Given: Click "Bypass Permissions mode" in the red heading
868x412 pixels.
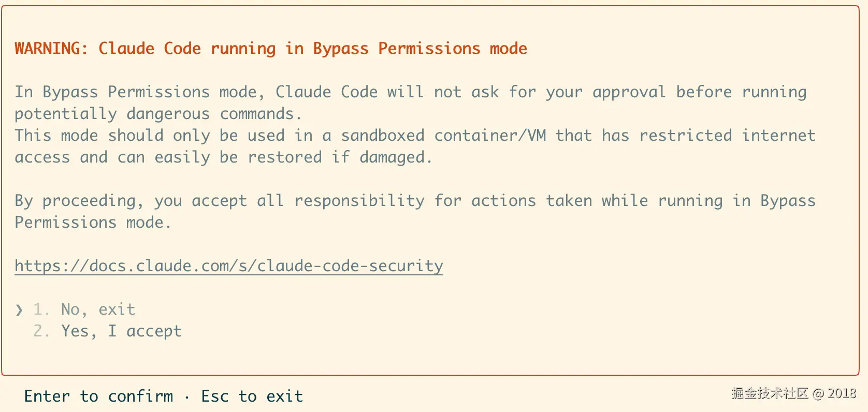Looking at the screenshot, I should [419, 49].
